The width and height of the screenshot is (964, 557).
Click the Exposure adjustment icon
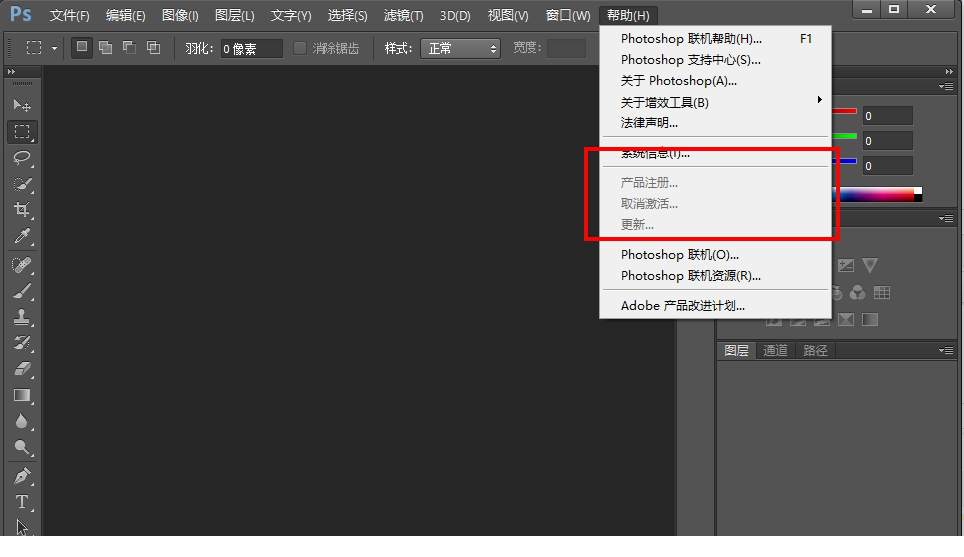click(846, 265)
